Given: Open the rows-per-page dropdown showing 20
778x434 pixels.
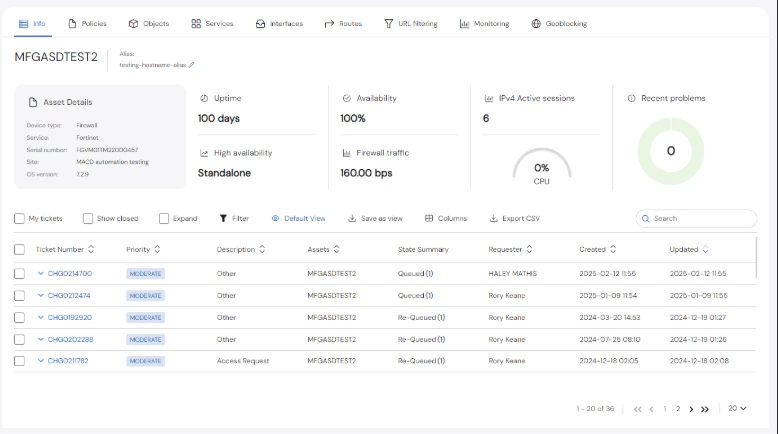Looking at the screenshot, I should click(x=737, y=408).
